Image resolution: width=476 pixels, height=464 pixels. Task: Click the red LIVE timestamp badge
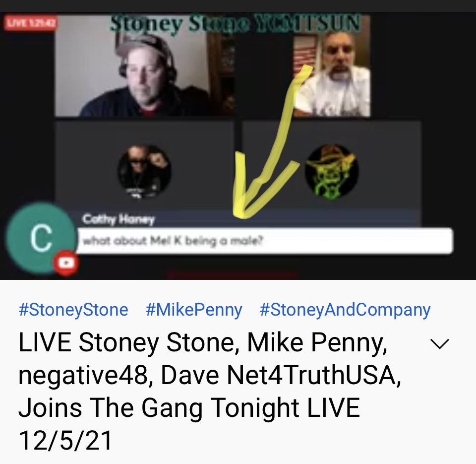click(x=31, y=23)
